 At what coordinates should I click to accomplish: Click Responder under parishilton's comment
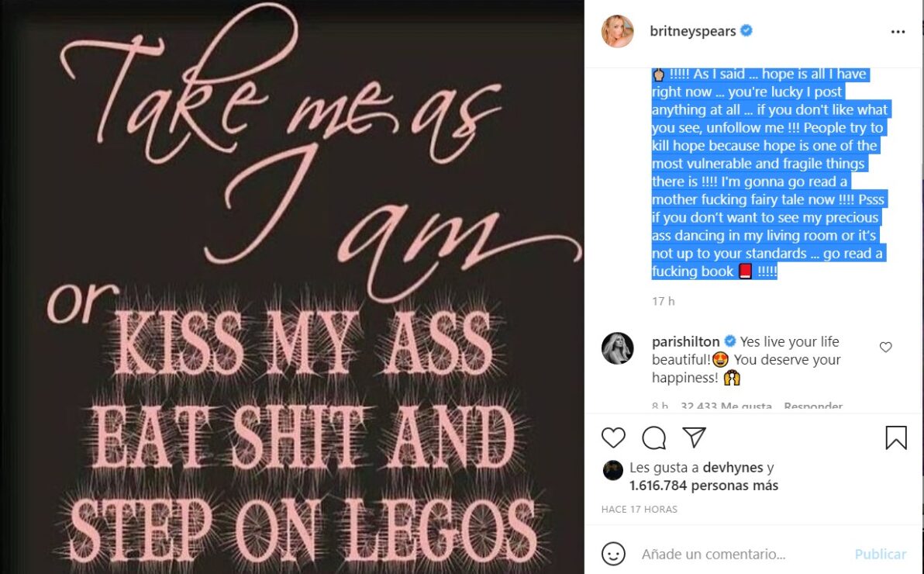(812, 406)
